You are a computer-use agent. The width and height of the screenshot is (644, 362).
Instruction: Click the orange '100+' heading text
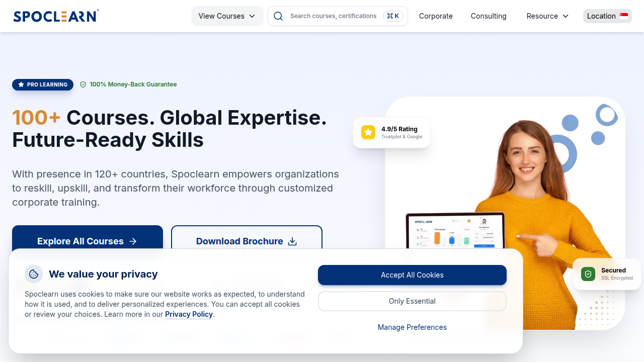coord(36,118)
